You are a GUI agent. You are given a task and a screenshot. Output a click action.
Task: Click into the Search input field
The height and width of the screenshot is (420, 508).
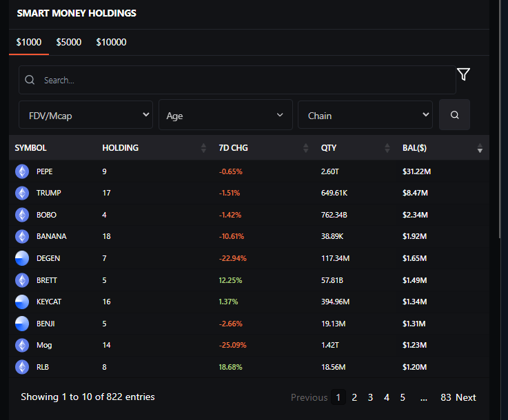point(237,80)
